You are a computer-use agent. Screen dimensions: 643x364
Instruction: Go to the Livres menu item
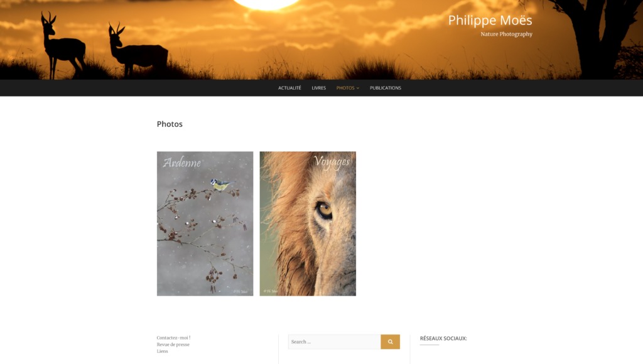pyautogui.click(x=318, y=88)
